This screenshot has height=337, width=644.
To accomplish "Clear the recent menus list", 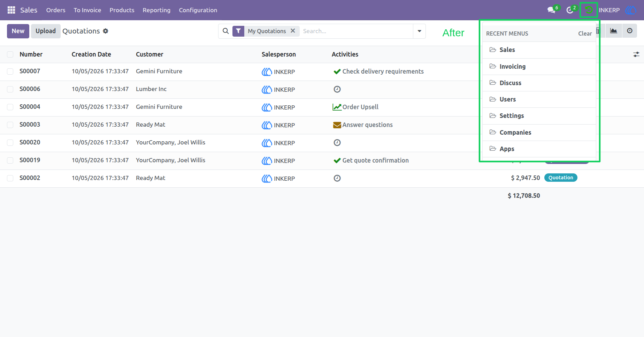I will (x=585, y=33).
